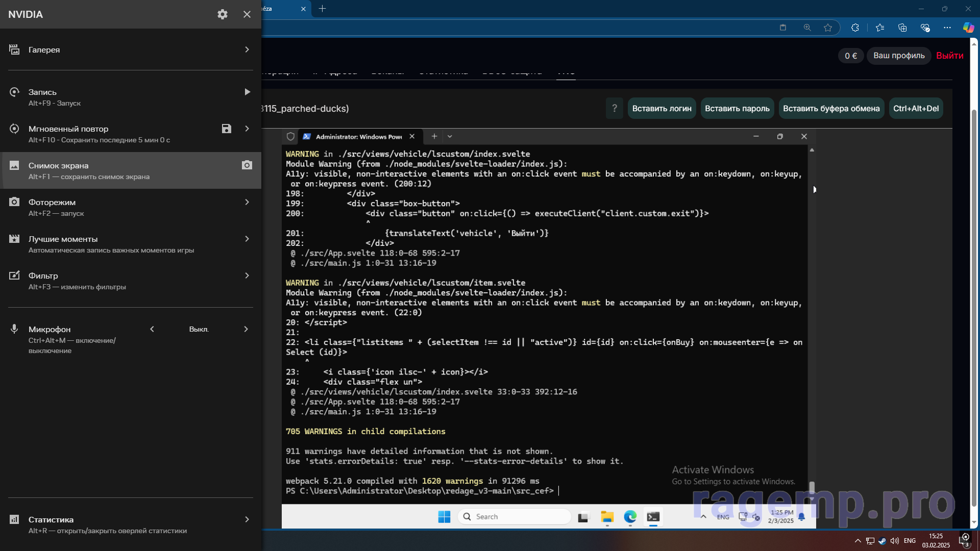Expand Фоторежим options chevron
Viewport: 980px width, 551px height.
[x=247, y=202]
